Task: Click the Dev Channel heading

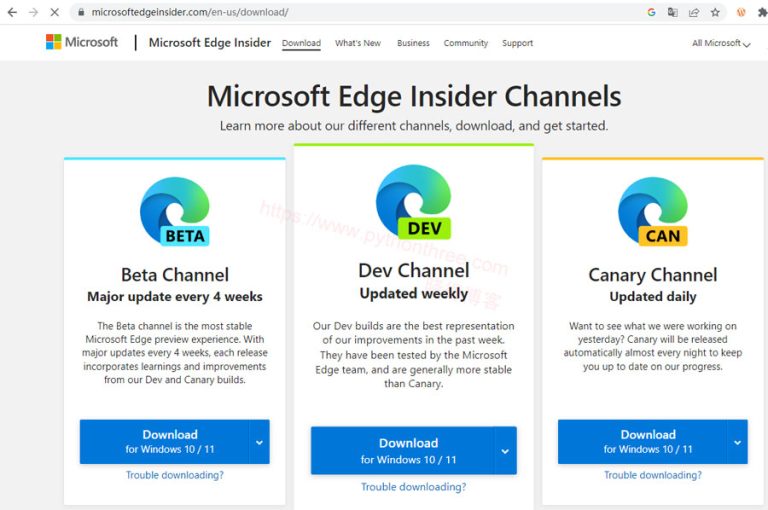Action: 413,270
